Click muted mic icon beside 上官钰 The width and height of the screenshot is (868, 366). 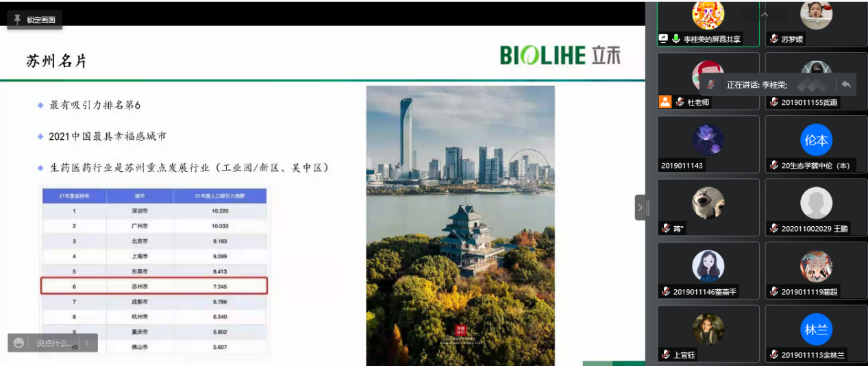coord(665,354)
